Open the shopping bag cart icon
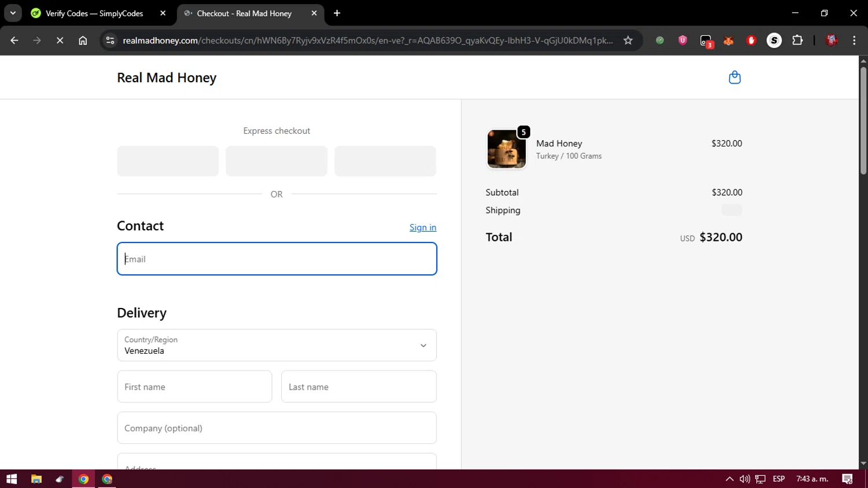Image resolution: width=868 pixels, height=488 pixels. click(734, 78)
